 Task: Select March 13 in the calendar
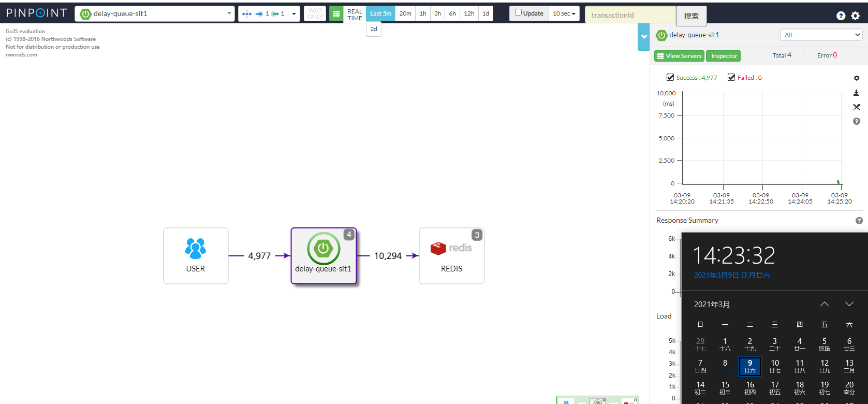(849, 366)
